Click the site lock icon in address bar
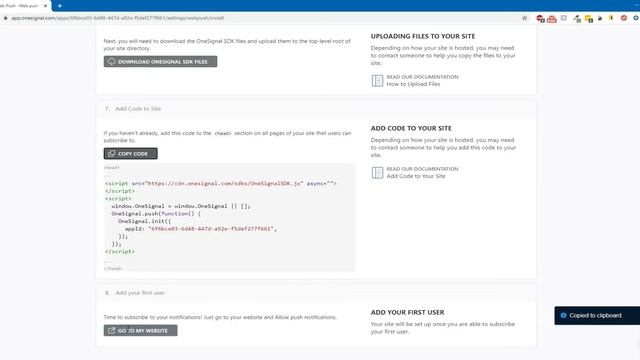The width and height of the screenshot is (640, 360). point(5,18)
